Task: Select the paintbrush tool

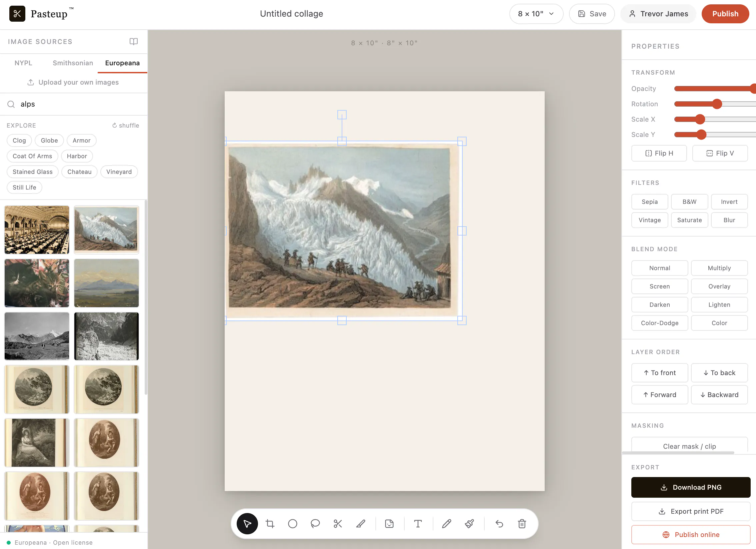Action: (x=469, y=524)
